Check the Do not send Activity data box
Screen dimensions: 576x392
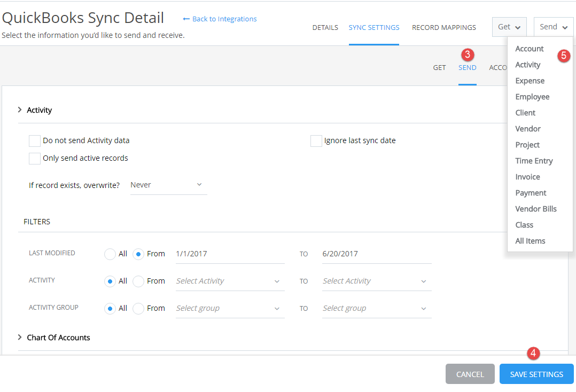[34, 140]
